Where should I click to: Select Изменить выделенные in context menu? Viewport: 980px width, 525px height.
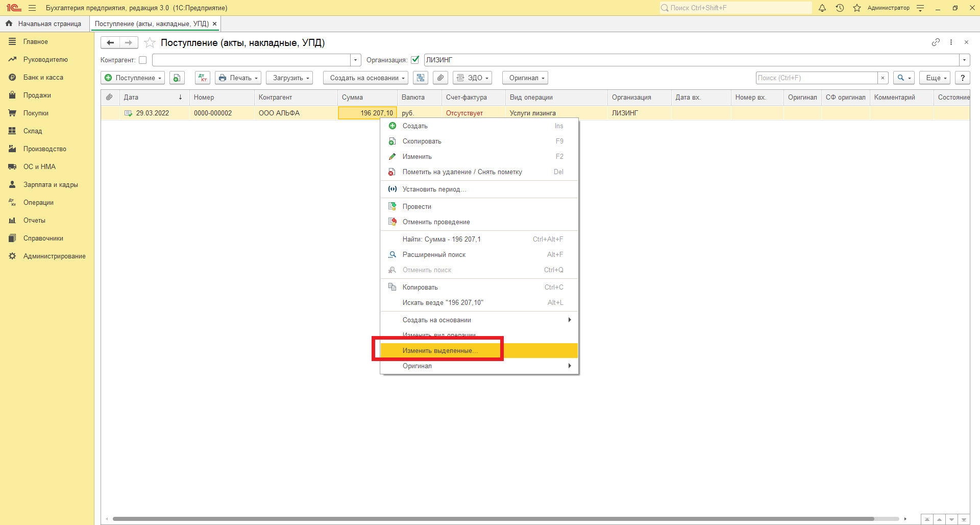coord(440,351)
